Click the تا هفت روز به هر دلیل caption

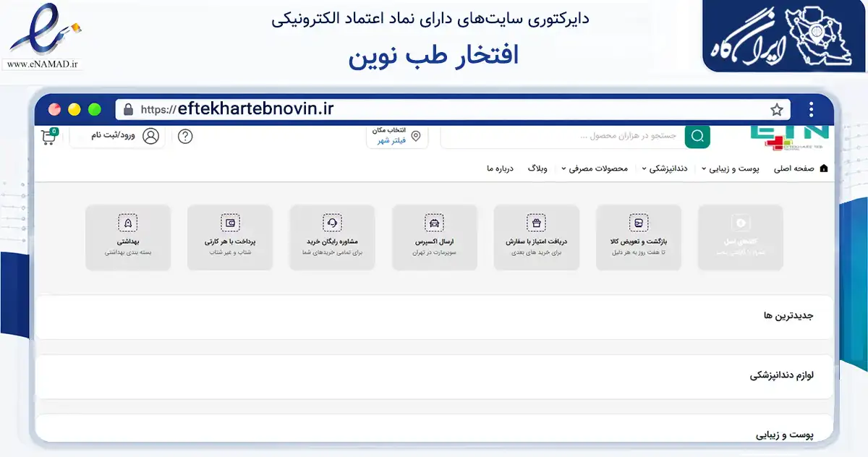(x=639, y=253)
